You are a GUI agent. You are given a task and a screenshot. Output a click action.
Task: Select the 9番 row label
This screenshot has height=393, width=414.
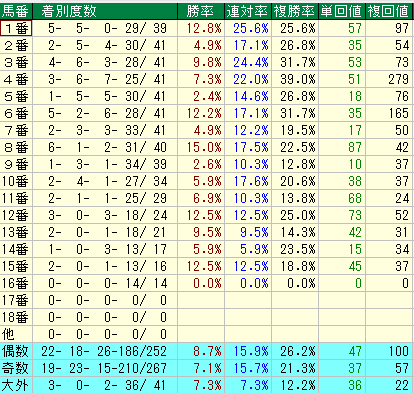tap(16, 164)
